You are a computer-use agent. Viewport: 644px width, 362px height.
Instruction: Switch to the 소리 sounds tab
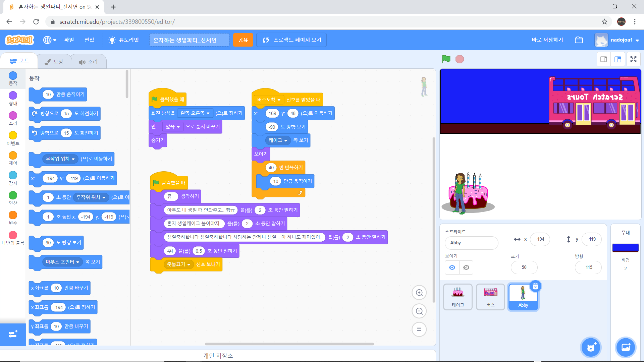[x=88, y=62]
